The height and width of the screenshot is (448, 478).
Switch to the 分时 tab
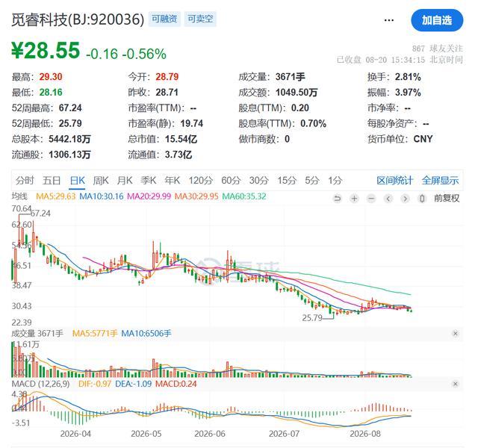(25, 181)
